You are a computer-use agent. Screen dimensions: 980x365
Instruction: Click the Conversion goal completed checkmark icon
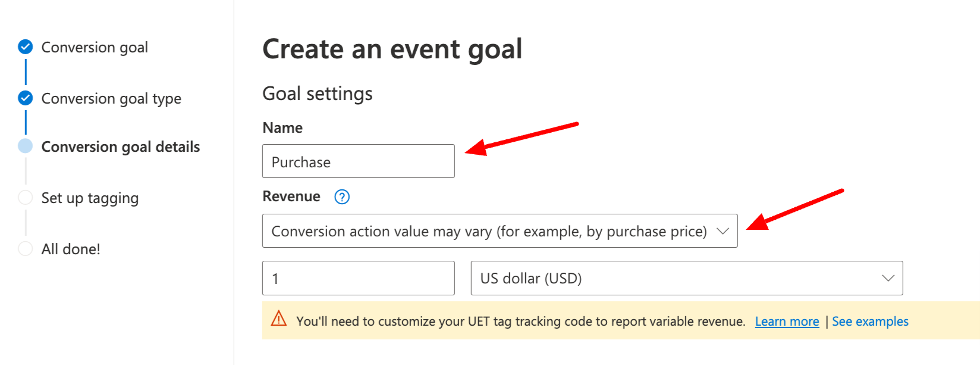(26, 46)
